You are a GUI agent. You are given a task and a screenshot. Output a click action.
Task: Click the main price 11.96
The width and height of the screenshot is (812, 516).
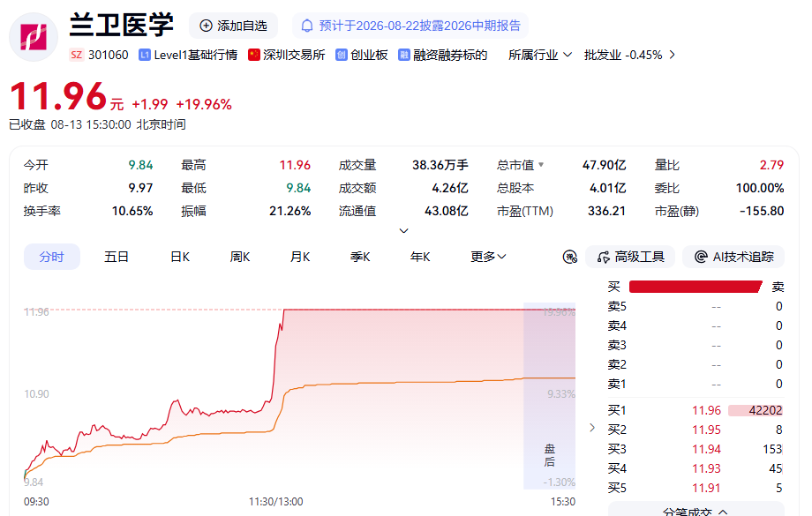point(58,97)
